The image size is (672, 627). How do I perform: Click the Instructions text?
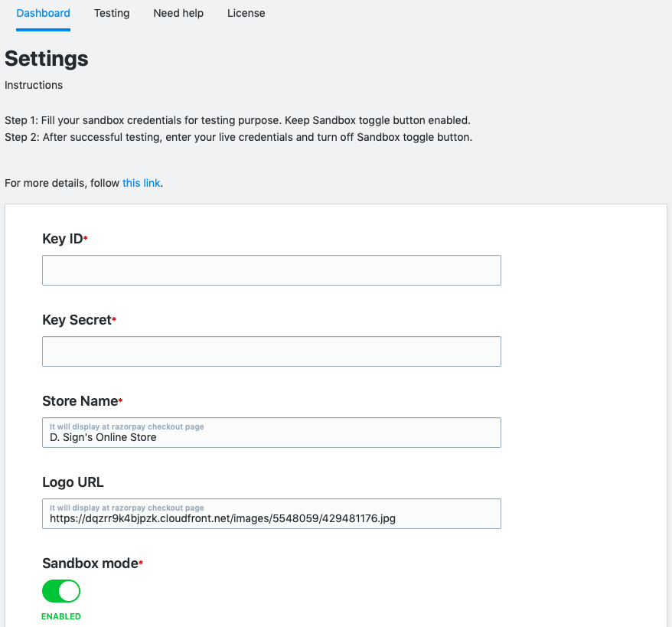(34, 85)
